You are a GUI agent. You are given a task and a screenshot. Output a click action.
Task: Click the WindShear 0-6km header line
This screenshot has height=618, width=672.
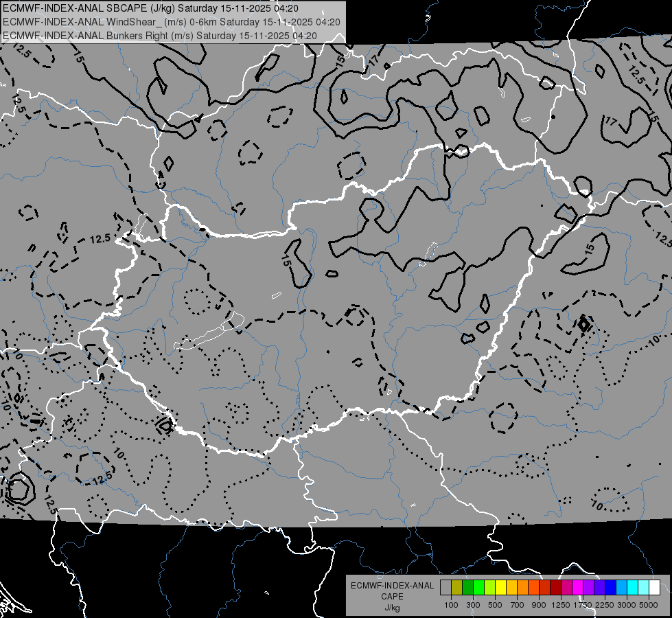[x=172, y=22]
